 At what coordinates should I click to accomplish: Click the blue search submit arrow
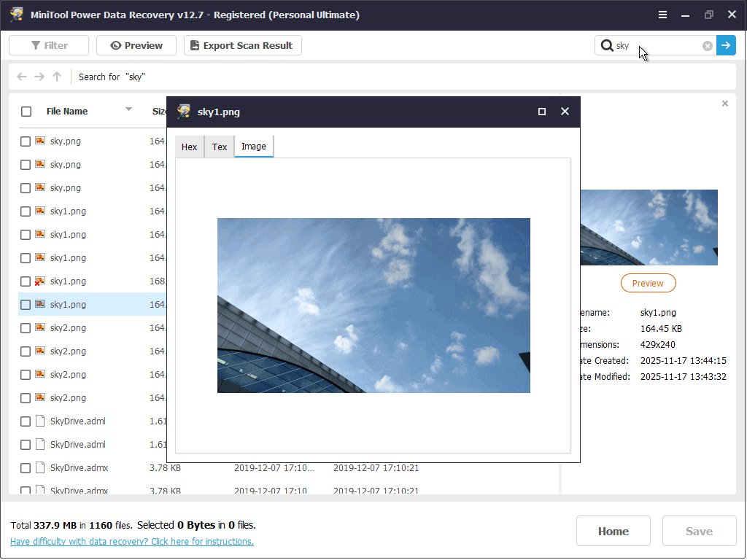(x=727, y=45)
